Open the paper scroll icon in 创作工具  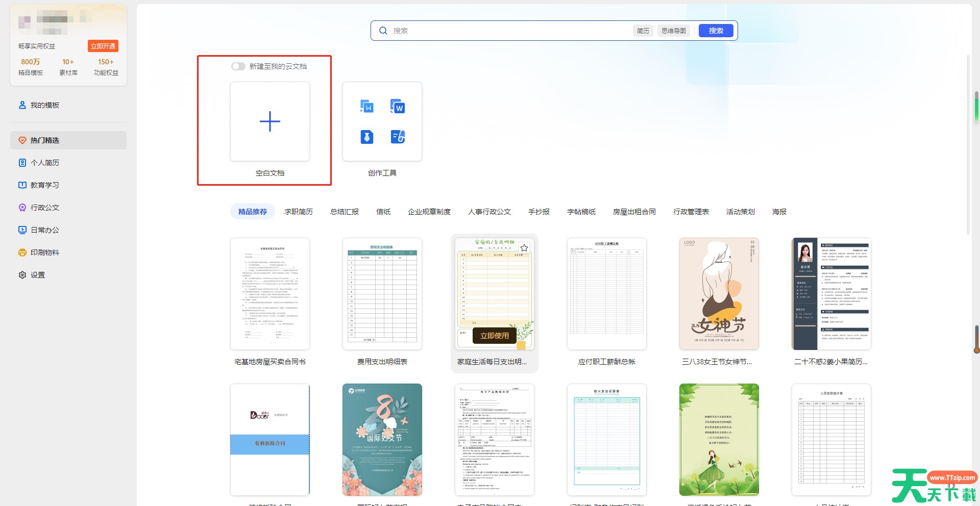[398, 137]
